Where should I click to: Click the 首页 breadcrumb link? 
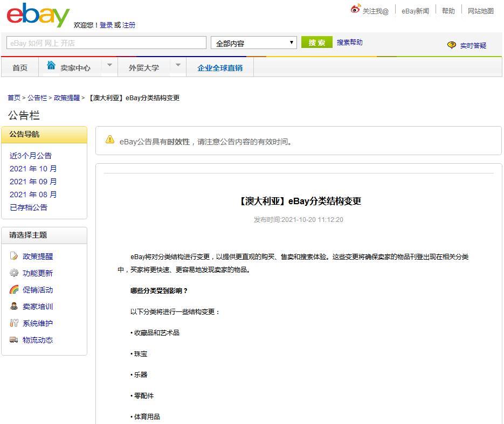(14, 98)
